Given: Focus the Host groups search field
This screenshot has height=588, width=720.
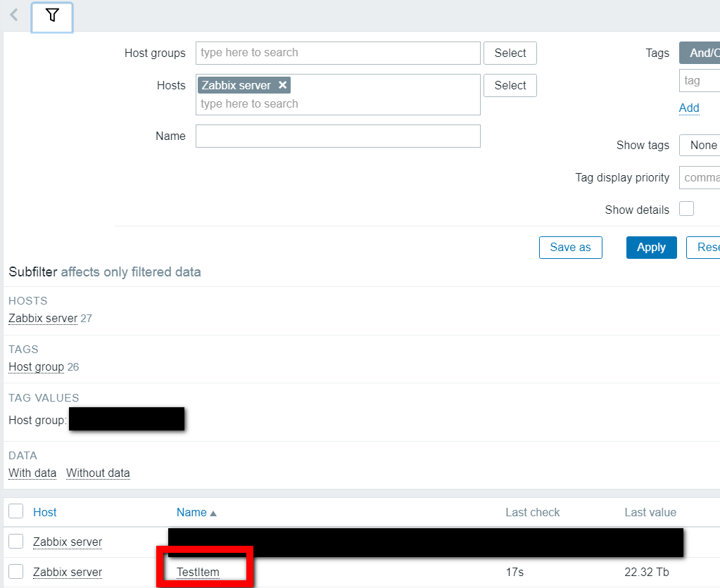Looking at the screenshot, I should tap(338, 53).
